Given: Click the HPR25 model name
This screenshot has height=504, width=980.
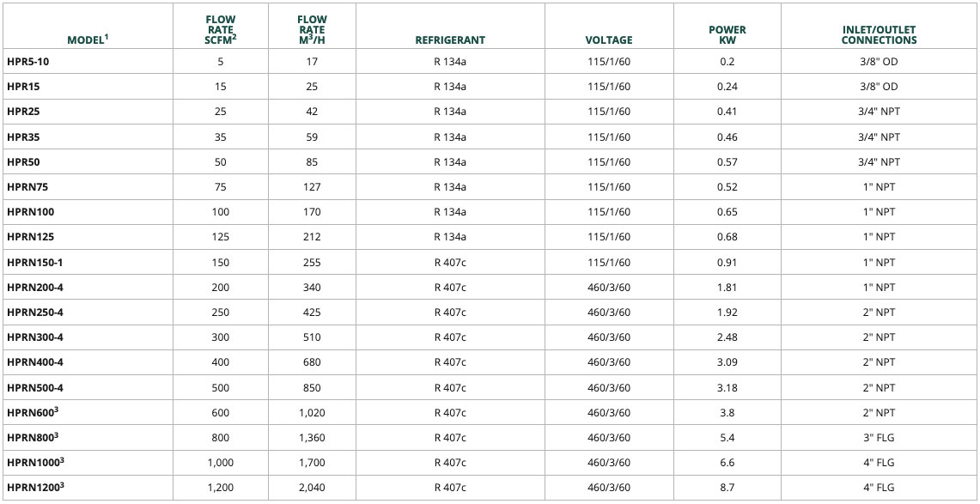Looking at the screenshot, I should [22, 112].
